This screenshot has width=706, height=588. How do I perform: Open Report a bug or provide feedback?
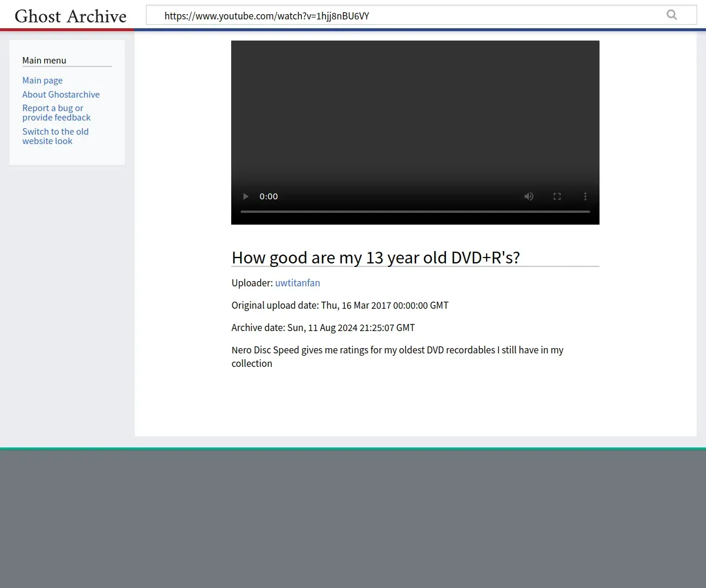56,113
